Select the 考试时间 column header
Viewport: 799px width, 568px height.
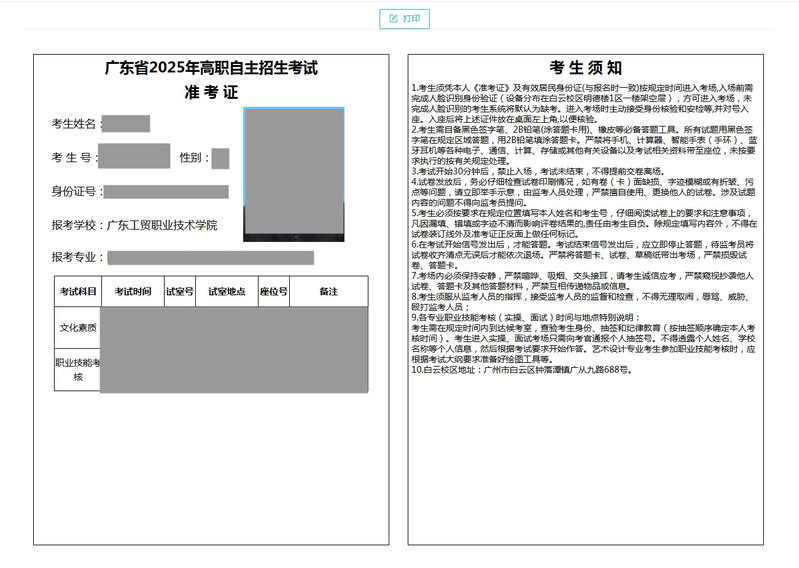click(x=132, y=292)
